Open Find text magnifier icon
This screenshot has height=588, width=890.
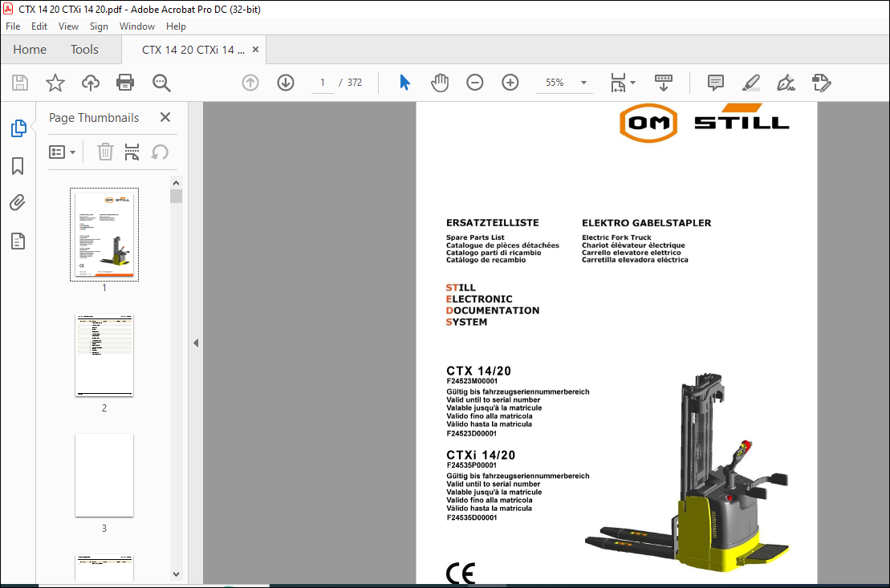coord(161,83)
